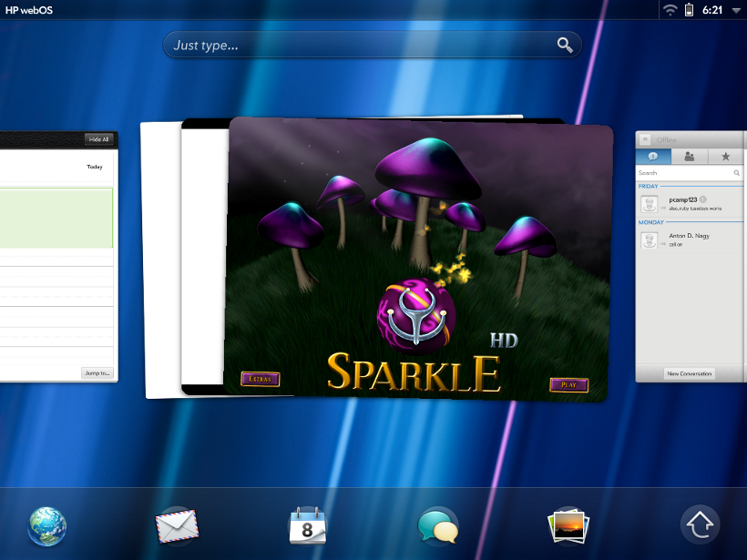
Task: Open the Messaging chat bubbles app
Action: point(438,526)
